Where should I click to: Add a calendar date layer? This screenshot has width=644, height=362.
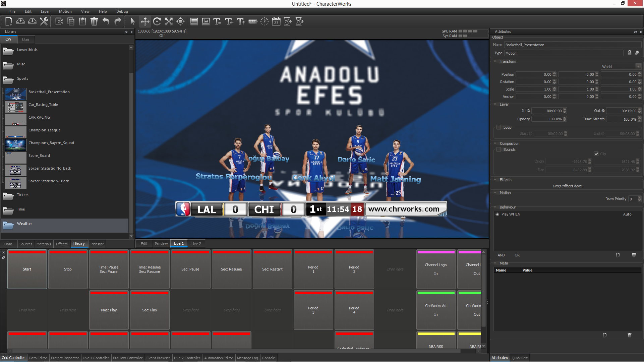[x=276, y=21]
